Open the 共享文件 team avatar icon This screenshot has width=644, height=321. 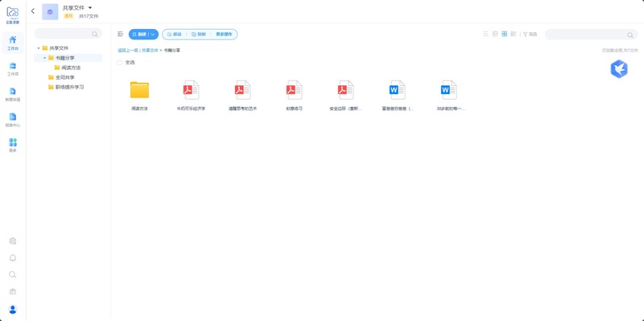point(50,11)
